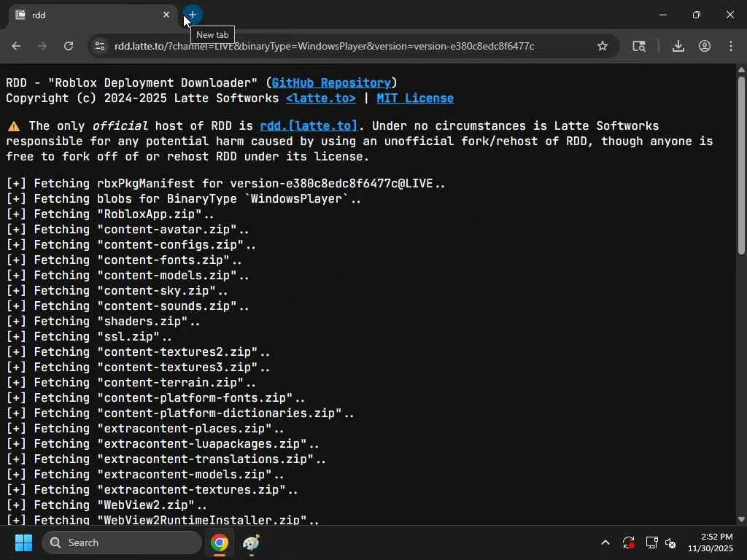Bookmark this page with the star icon
This screenshot has width=747, height=560.
(x=602, y=46)
